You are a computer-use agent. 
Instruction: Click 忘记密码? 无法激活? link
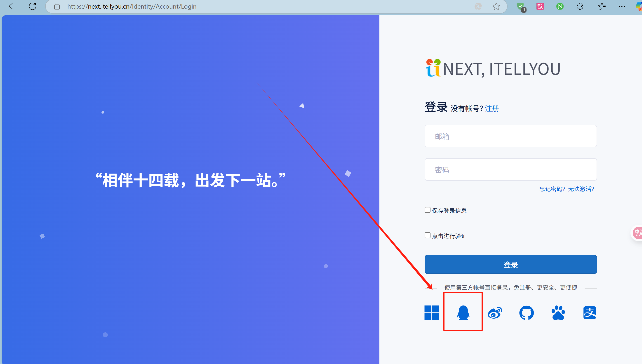click(567, 189)
